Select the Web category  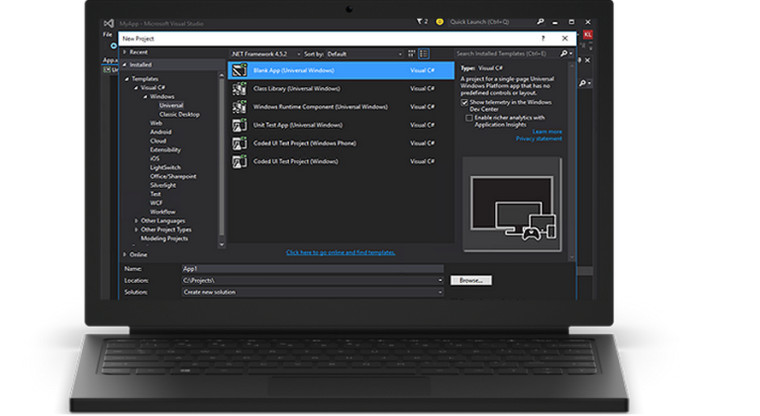click(156, 123)
